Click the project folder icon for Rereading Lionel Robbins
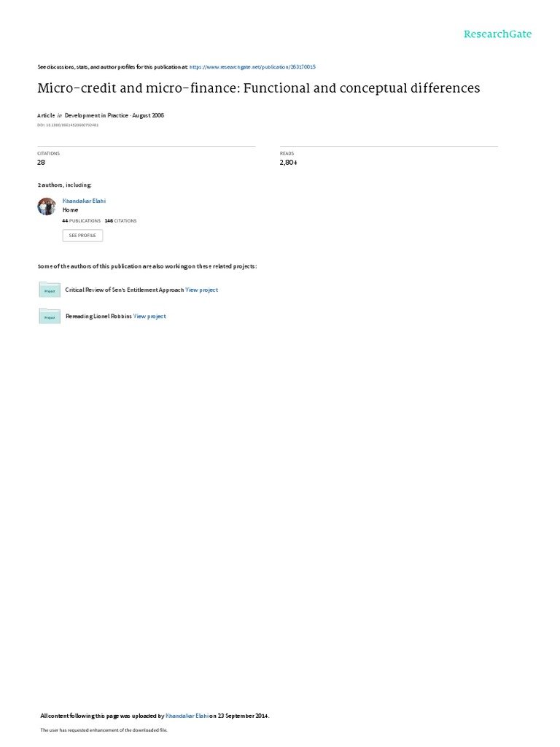The image size is (560, 747). [50, 317]
